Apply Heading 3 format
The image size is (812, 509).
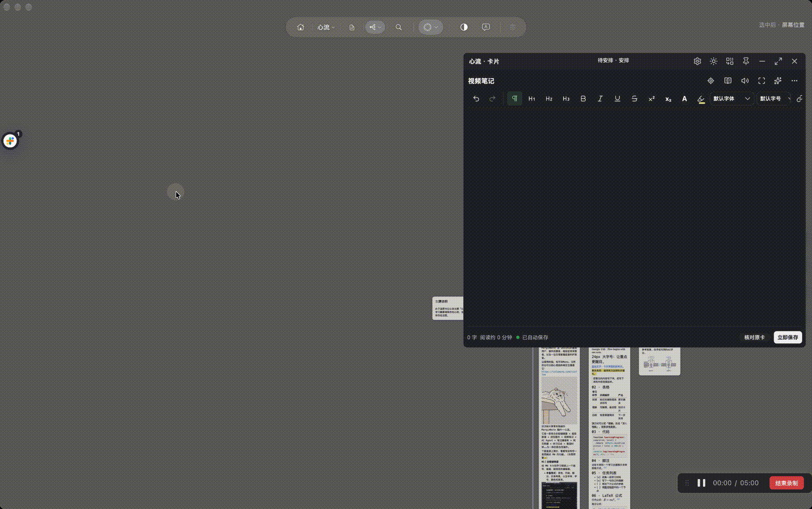coord(566,99)
